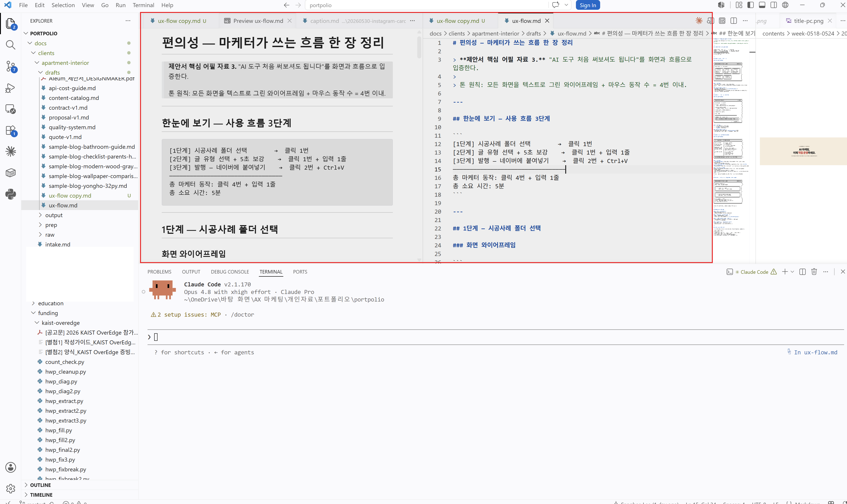The width and height of the screenshot is (847, 504).
Task: Close the terminal panel
Action: tap(843, 272)
